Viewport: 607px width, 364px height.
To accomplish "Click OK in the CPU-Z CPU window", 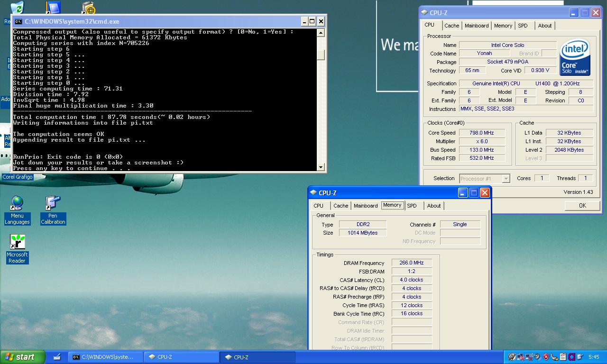I will pos(582,205).
